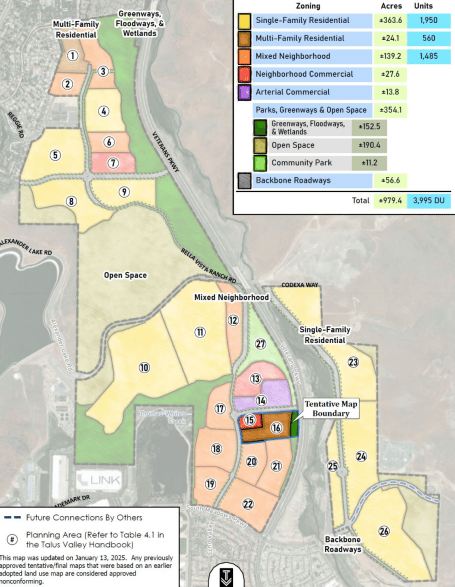Select planning area marker 23

[353, 362]
